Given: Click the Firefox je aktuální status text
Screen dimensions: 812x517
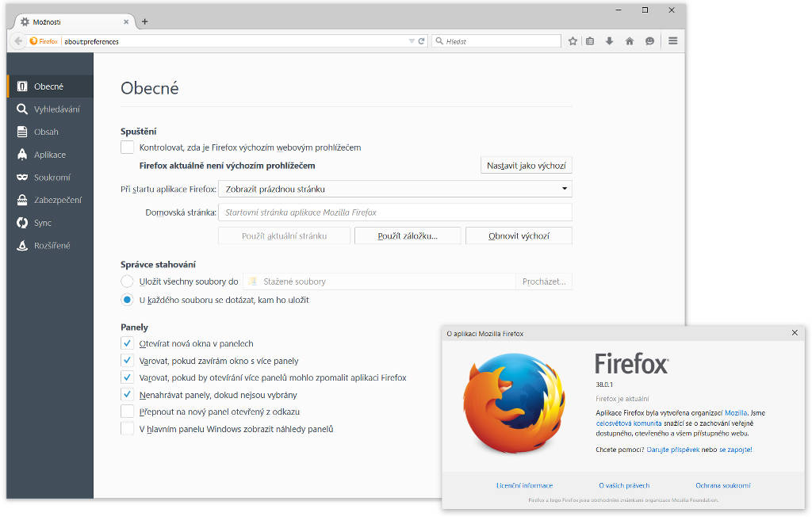Looking at the screenshot, I should coord(622,399).
